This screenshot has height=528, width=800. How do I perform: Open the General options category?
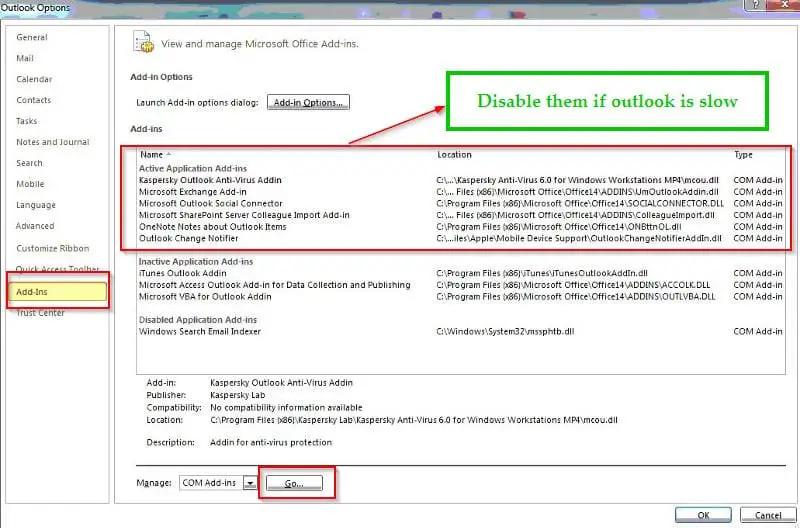[x=32, y=37]
